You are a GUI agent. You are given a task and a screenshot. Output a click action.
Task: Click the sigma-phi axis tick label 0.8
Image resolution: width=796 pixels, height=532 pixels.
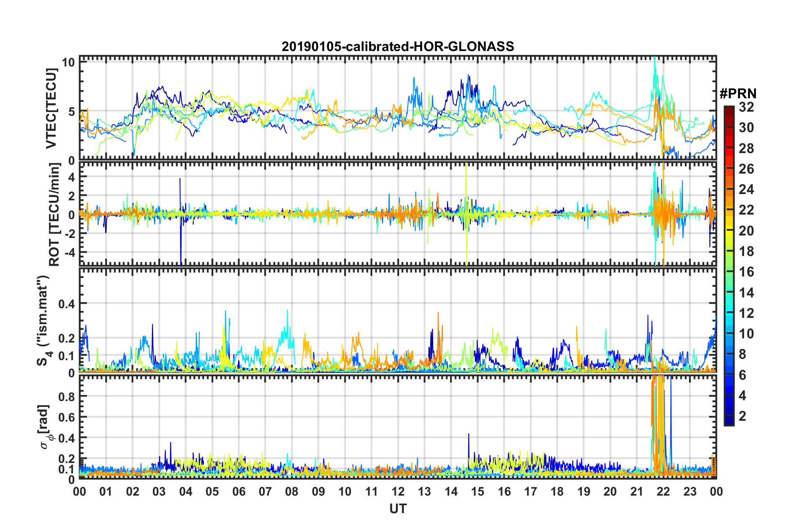(x=67, y=396)
